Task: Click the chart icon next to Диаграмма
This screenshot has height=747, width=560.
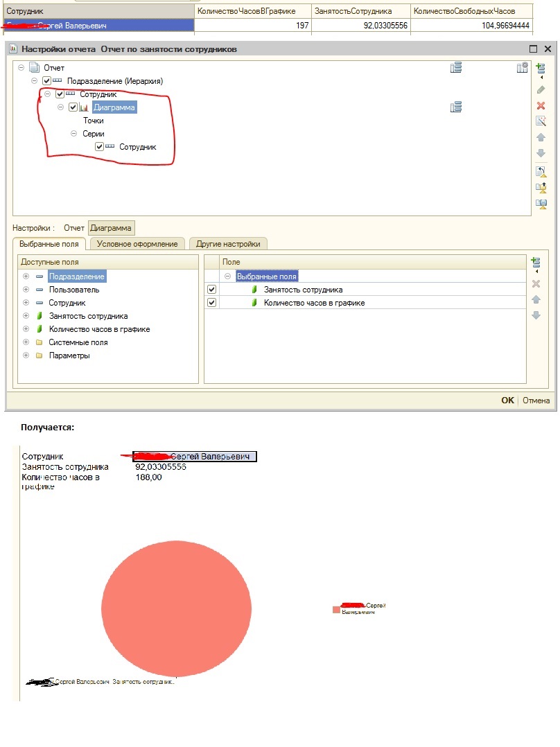Action: (84, 107)
